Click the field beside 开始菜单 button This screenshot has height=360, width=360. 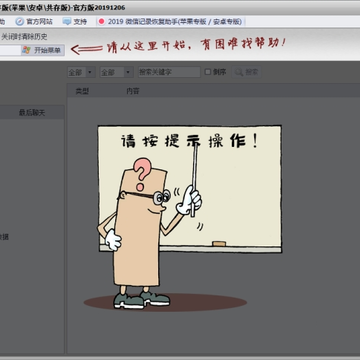point(10,50)
